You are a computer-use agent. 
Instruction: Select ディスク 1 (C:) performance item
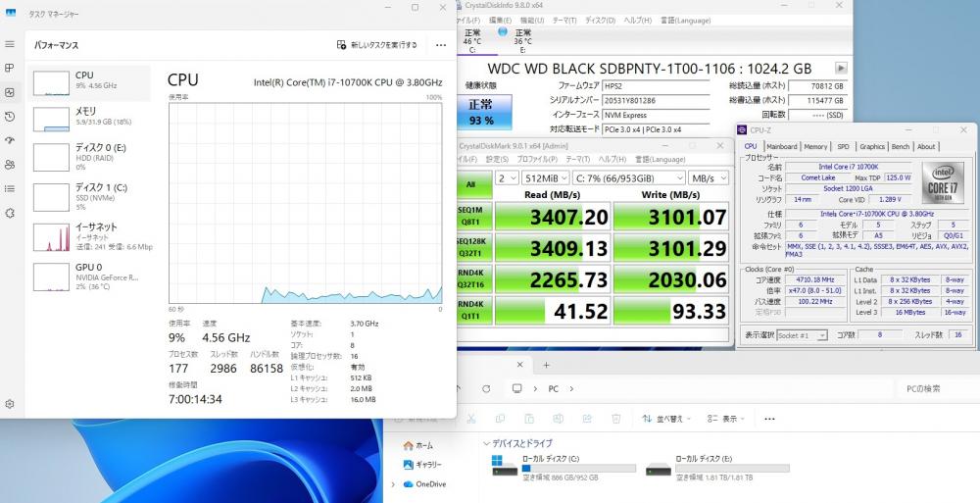tap(91, 196)
